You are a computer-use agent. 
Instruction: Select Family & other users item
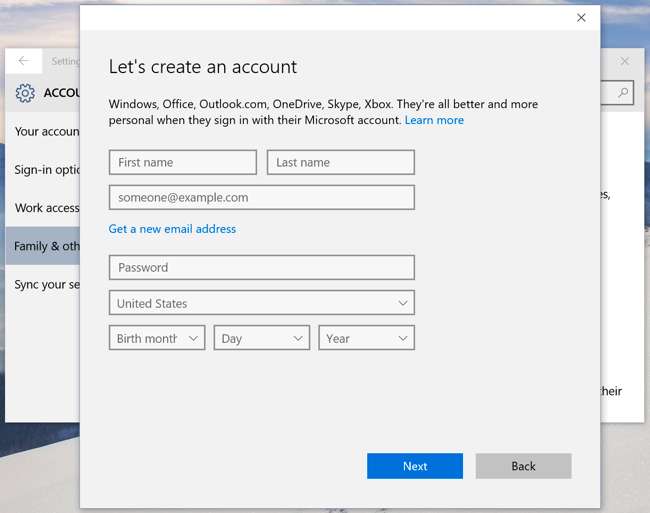click(x=46, y=246)
